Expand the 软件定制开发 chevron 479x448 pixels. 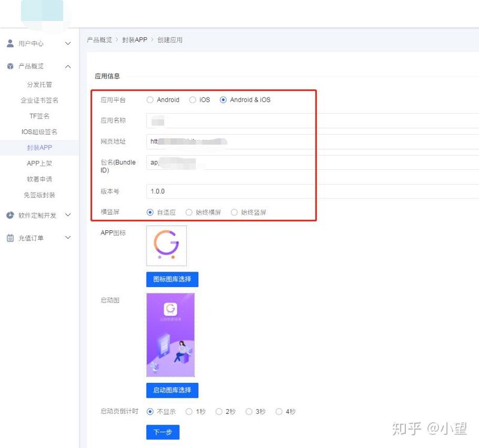(x=68, y=215)
